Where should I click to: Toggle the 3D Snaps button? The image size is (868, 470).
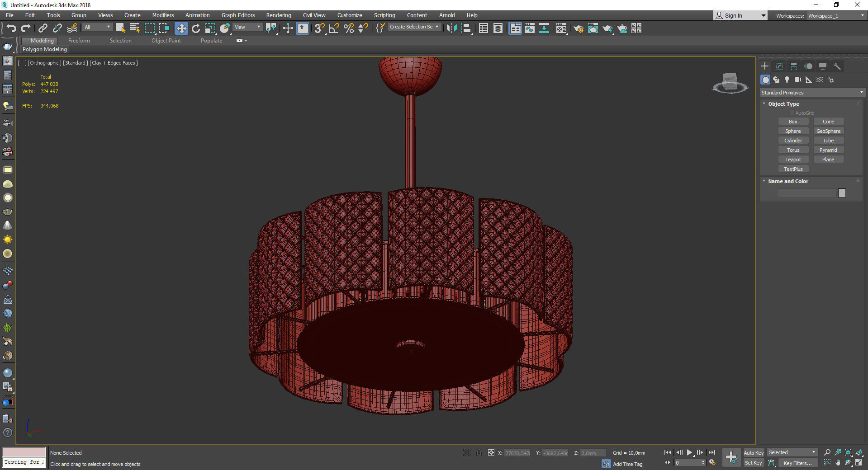pyautogui.click(x=319, y=28)
